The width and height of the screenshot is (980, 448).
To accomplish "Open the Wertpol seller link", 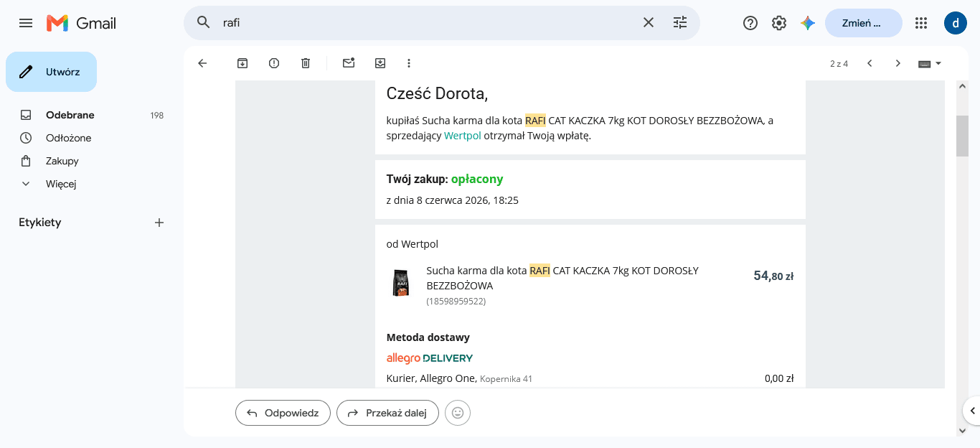I will click(x=462, y=136).
